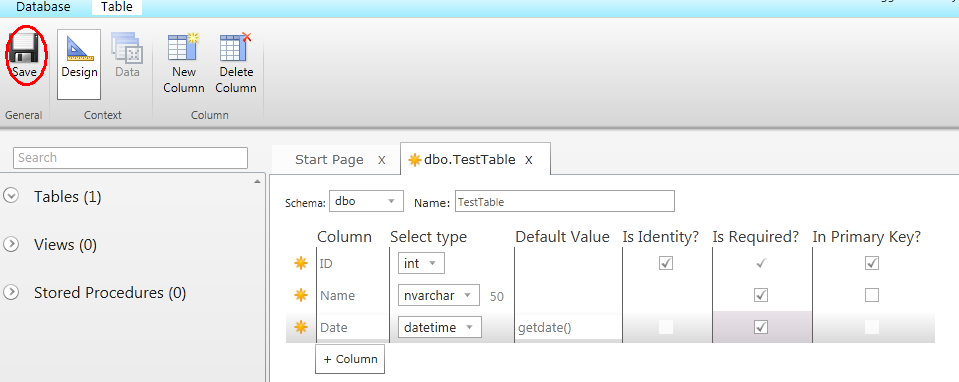Click the + Column button

pos(350,359)
